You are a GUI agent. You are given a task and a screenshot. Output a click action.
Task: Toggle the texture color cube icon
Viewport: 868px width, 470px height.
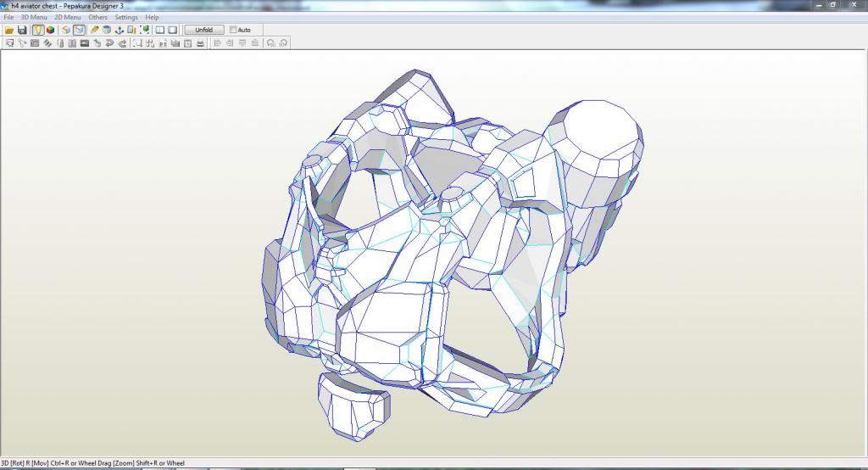50,30
